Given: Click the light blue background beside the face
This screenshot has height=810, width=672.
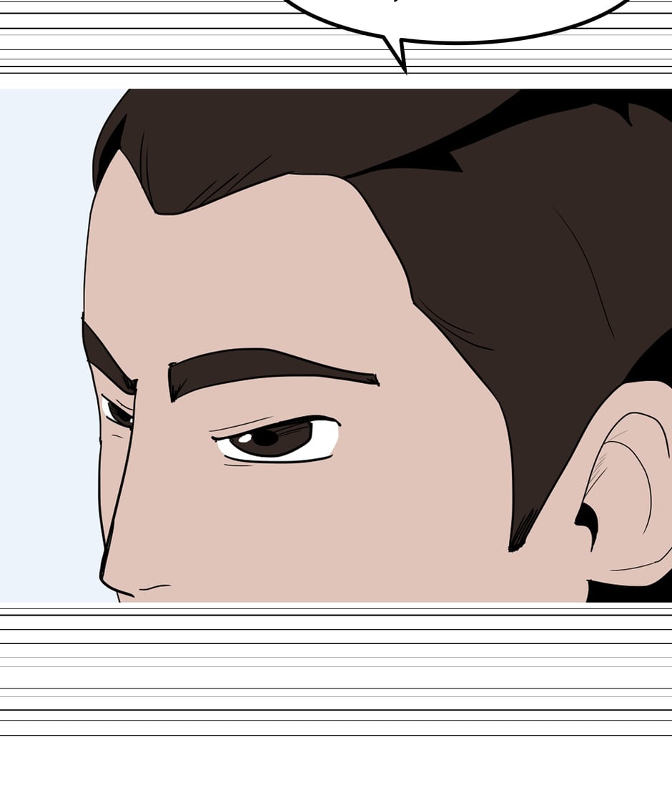Looking at the screenshot, I should click(43, 357).
